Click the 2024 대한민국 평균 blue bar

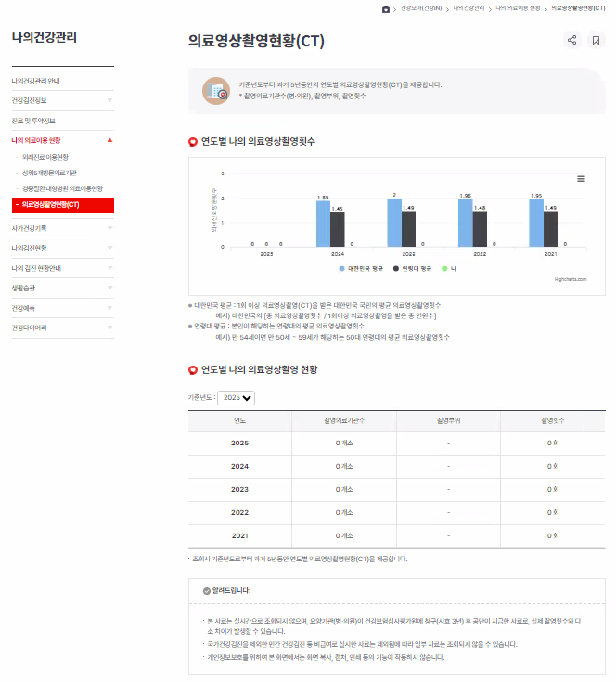[323, 225]
